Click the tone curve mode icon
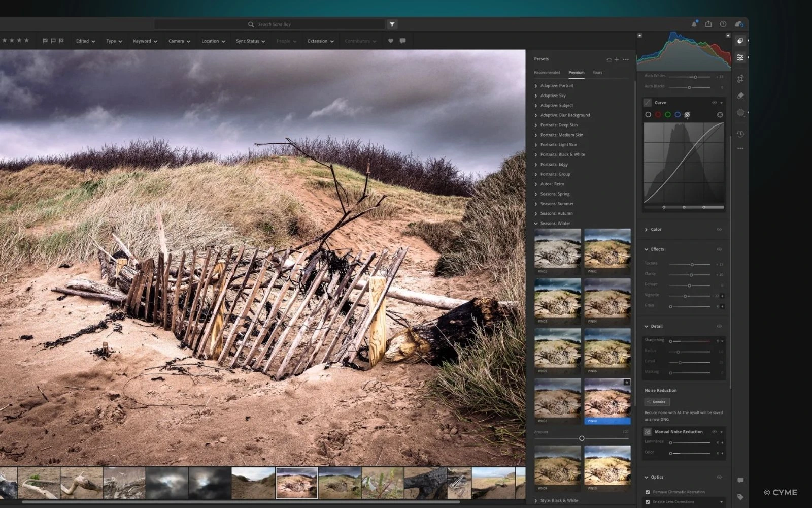812x508 pixels. (648, 103)
